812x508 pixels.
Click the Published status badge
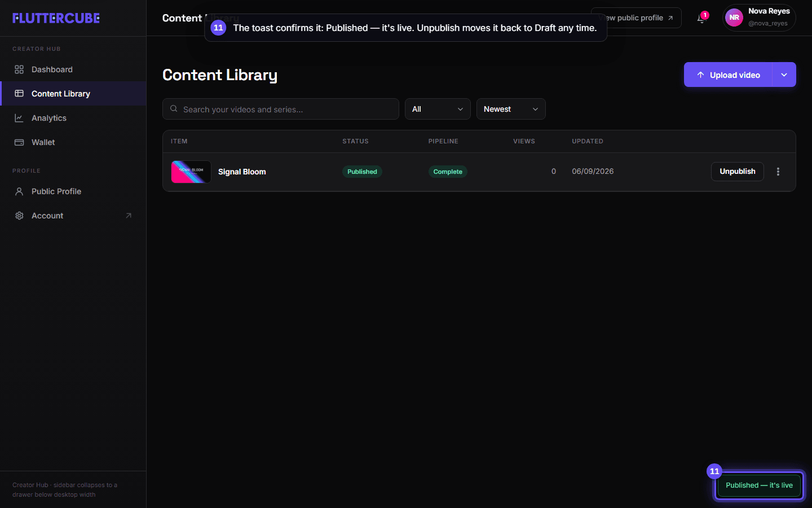point(362,172)
